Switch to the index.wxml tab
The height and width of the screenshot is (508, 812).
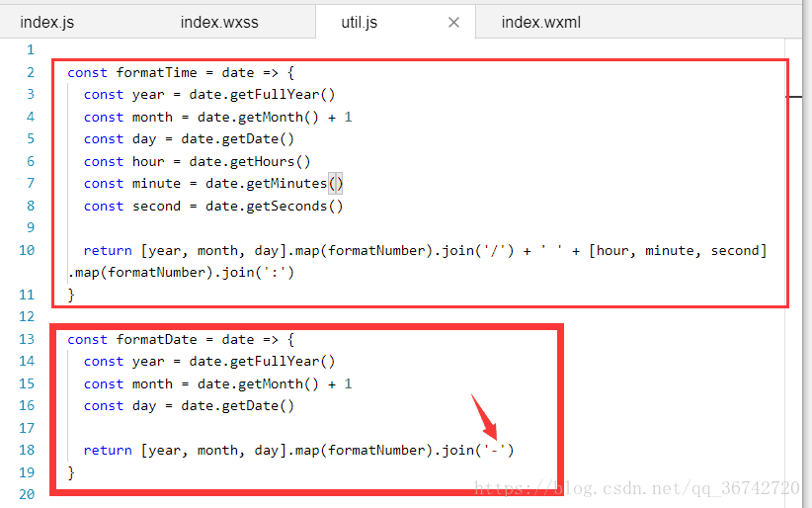click(540, 23)
